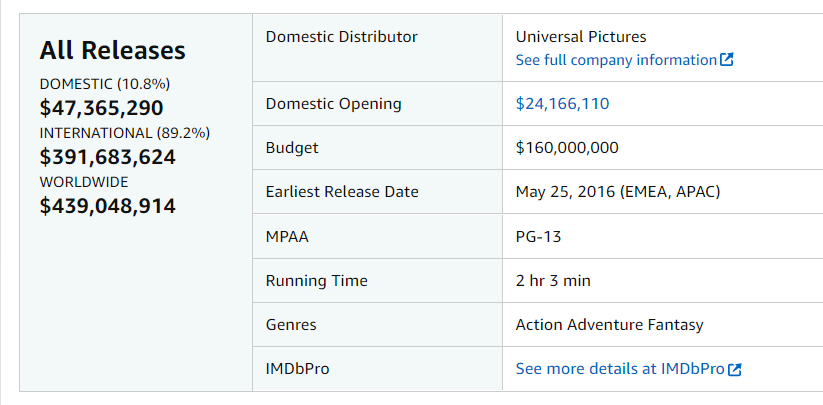
Task: Open the $24,166,110 domestic opening link
Action: (x=562, y=103)
